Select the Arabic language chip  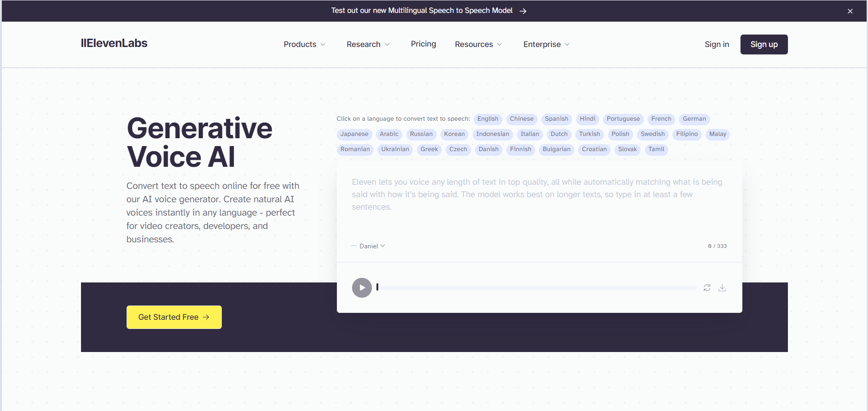[389, 134]
